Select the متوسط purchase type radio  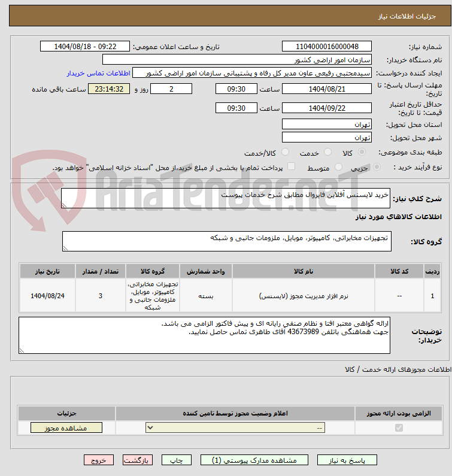pos(338,166)
